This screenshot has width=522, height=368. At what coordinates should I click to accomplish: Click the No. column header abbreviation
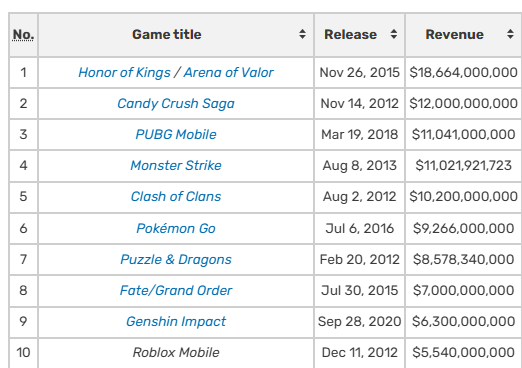(23, 35)
